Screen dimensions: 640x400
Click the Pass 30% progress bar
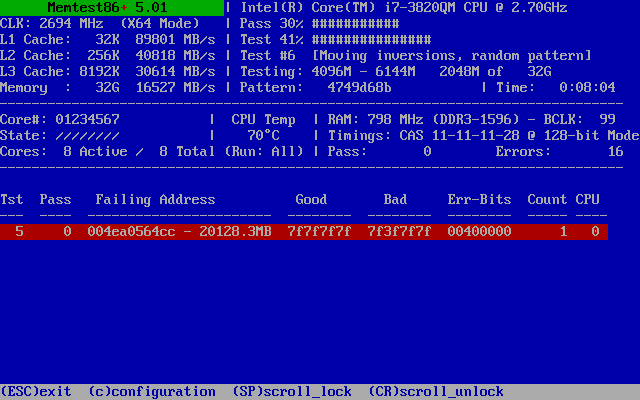click(356, 24)
